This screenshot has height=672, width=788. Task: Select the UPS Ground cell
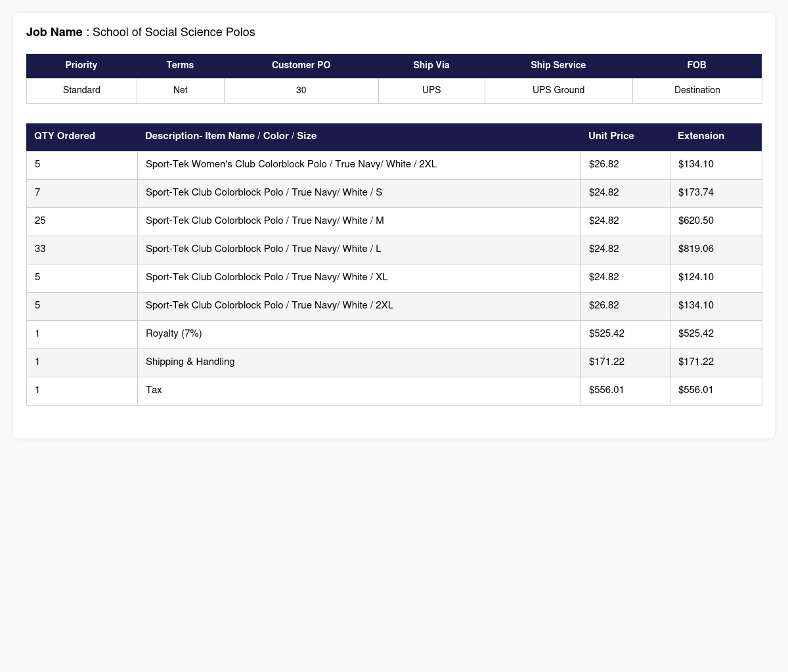pyautogui.click(x=558, y=91)
